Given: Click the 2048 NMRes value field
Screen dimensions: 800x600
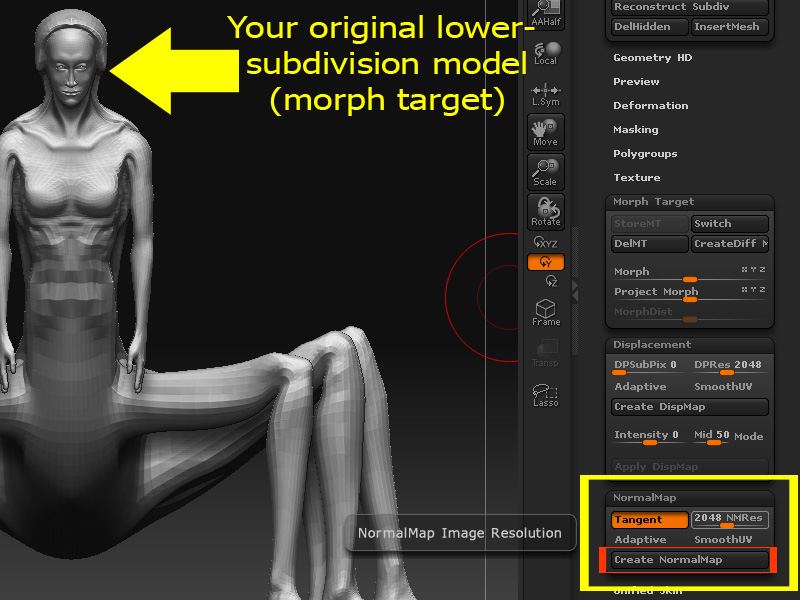Looking at the screenshot, I should point(728,519).
